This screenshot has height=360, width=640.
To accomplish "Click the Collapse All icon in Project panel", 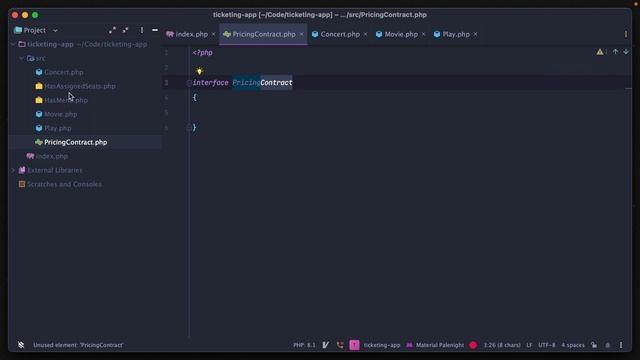I will [x=125, y=30].
